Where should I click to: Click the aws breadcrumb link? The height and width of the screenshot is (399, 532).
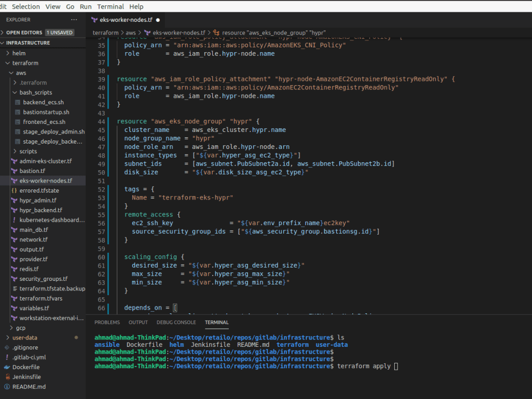(130, 32)
